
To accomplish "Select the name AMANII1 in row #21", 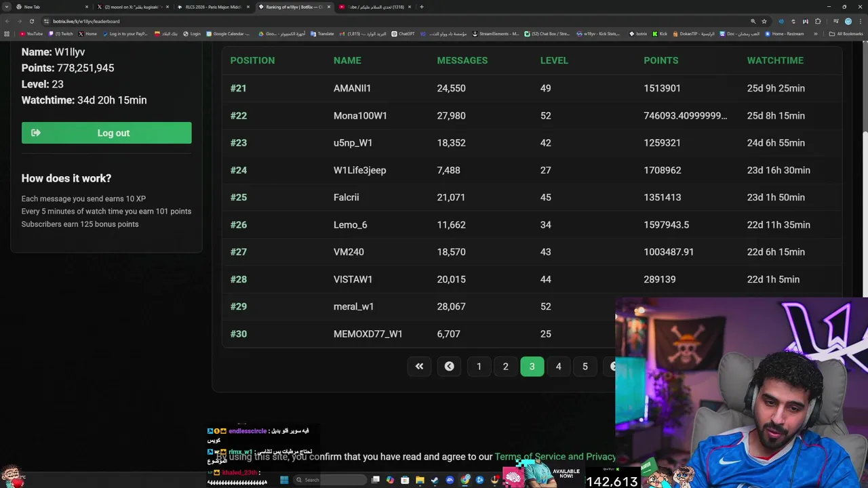I will tap(352, 88).
